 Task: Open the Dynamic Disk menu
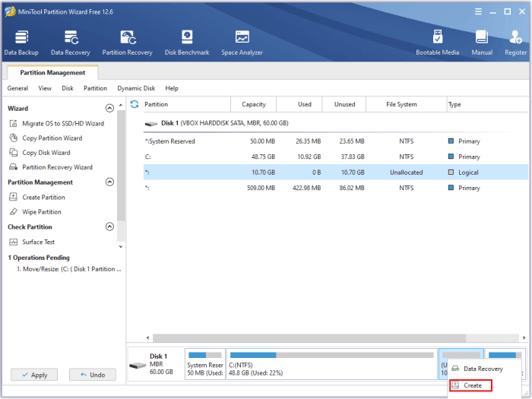(136, 88)
